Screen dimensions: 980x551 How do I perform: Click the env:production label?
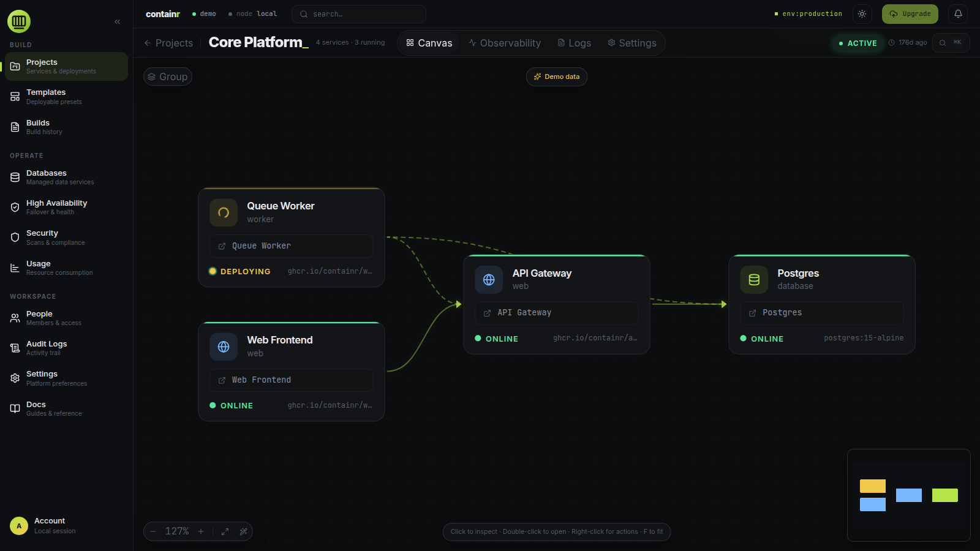click(809, 13)
